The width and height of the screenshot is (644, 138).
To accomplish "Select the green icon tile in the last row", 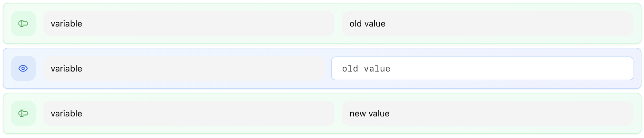I will pos(23,113).
